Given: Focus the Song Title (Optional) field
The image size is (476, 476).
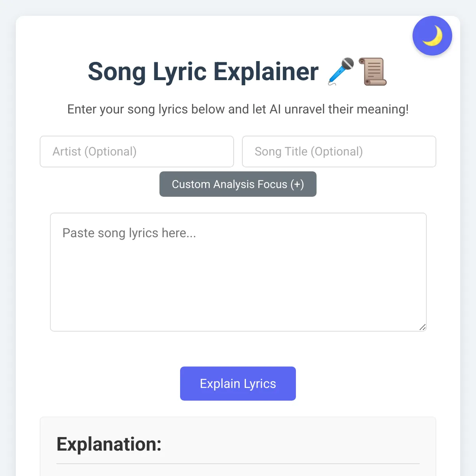Looking at the screenshot, I should [339, 152].
